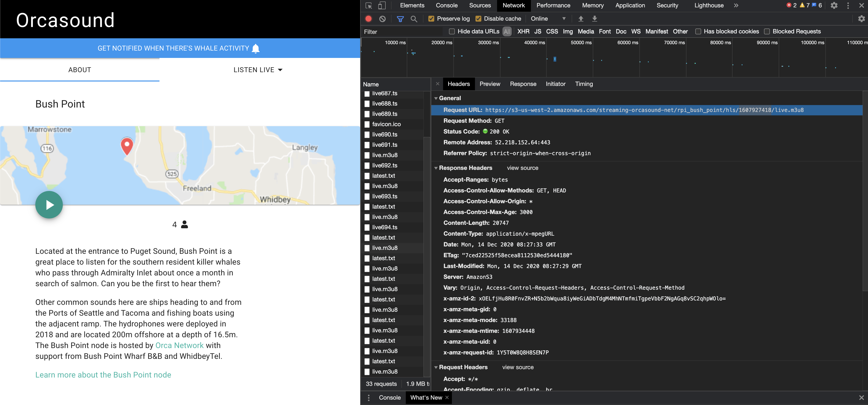Click Get Notified whale activity banner
This screenshot has width=868, height=405.
pyautogui.click(x=180, y=48)
